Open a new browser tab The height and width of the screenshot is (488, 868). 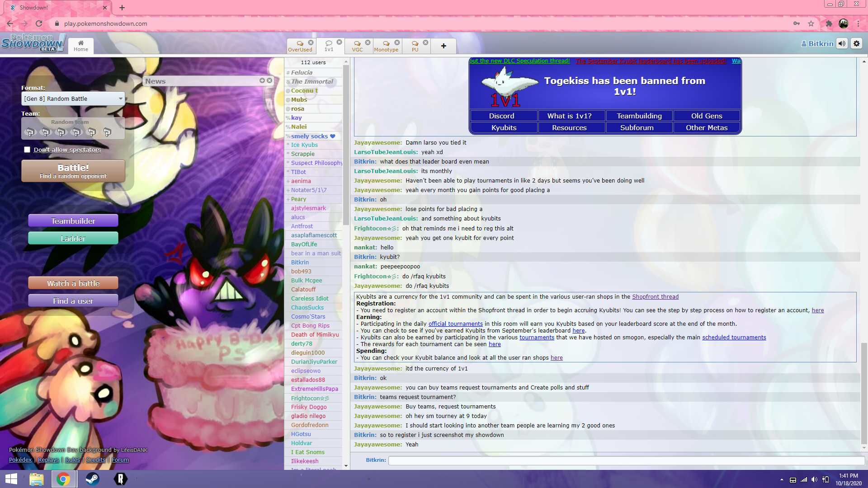click(122, 8)
